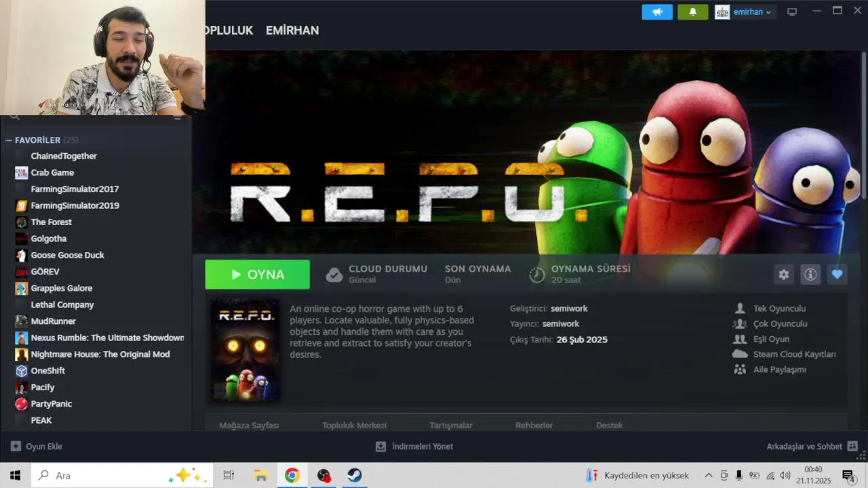Click Eşli Oyun feature tag
Image resolution: width=868 pixels, height=488 pixels.
[771, 339]
